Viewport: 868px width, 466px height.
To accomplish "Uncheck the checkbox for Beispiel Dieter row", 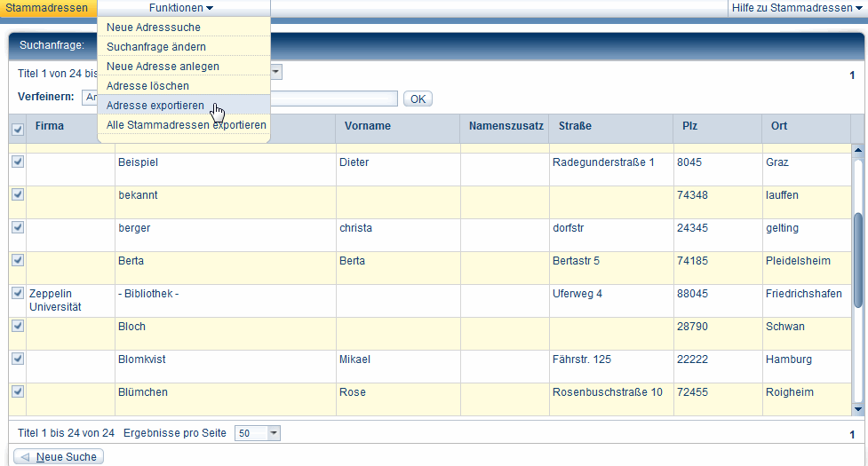I will 18,162.
